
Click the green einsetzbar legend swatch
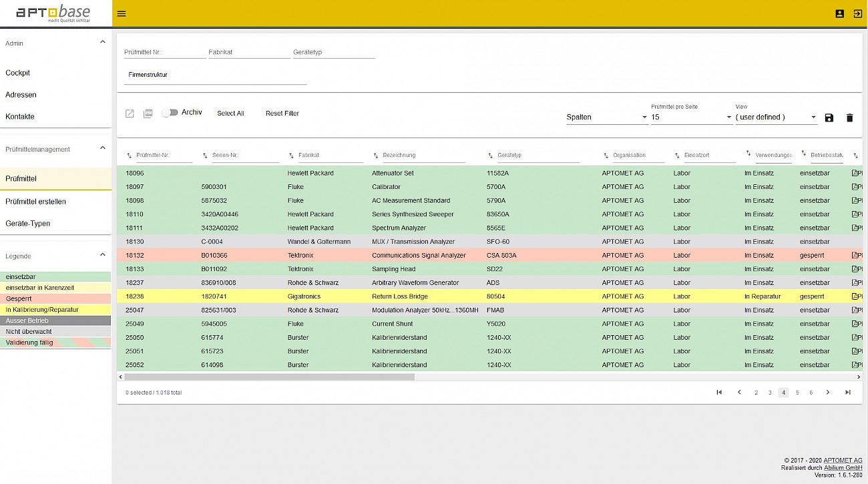pos(55,276)
